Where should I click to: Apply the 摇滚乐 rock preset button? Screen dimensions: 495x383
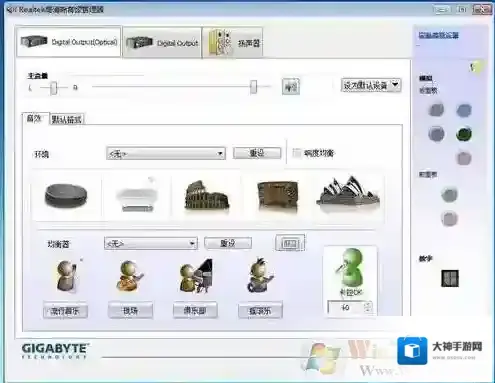[260, 311]
